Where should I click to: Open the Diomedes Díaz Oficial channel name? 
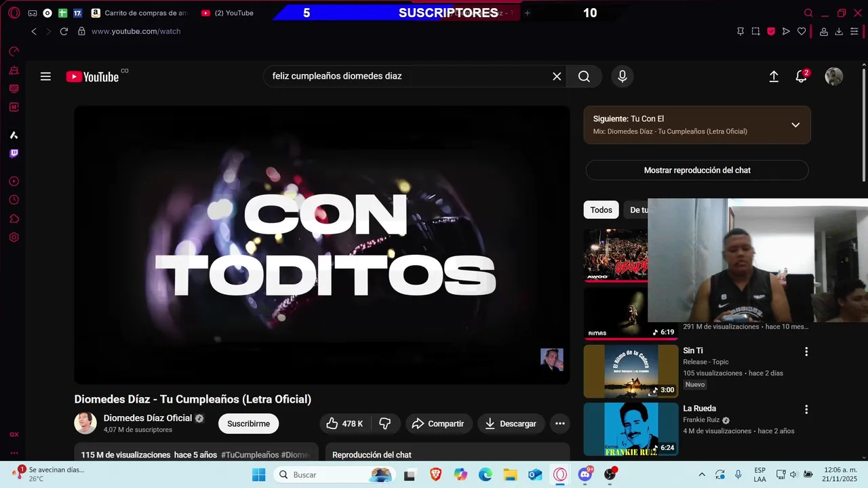tap(148, 418)
